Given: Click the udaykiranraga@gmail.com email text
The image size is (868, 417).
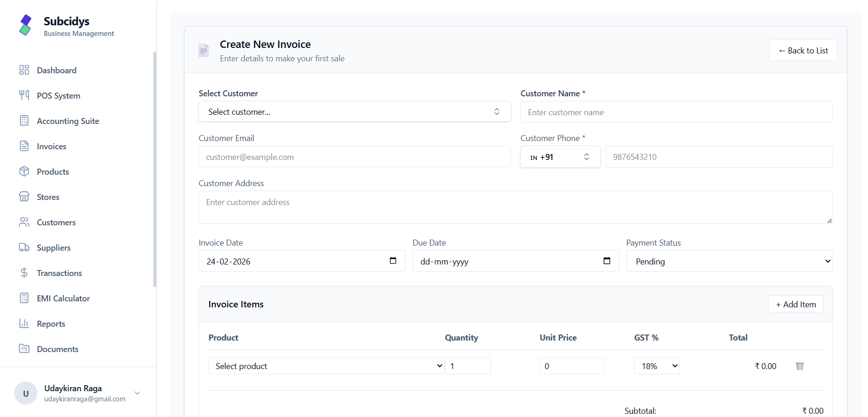Looking at the screenshot, I should click(x=85, y=399).
